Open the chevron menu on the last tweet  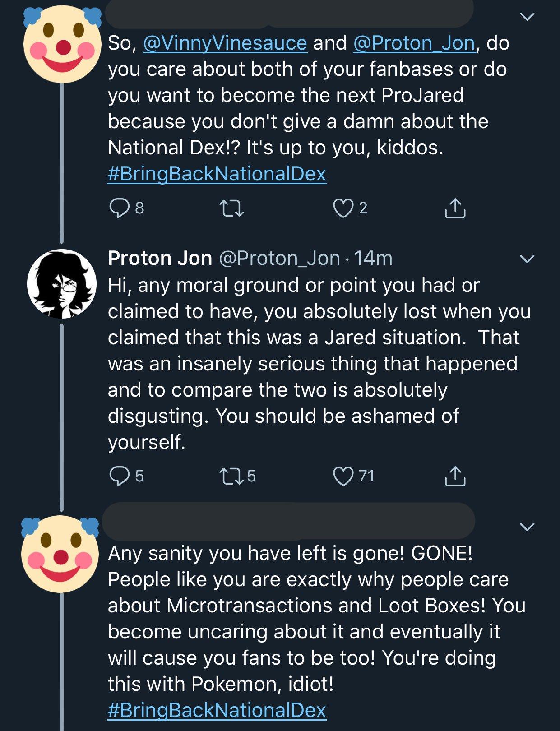point(527,527)
